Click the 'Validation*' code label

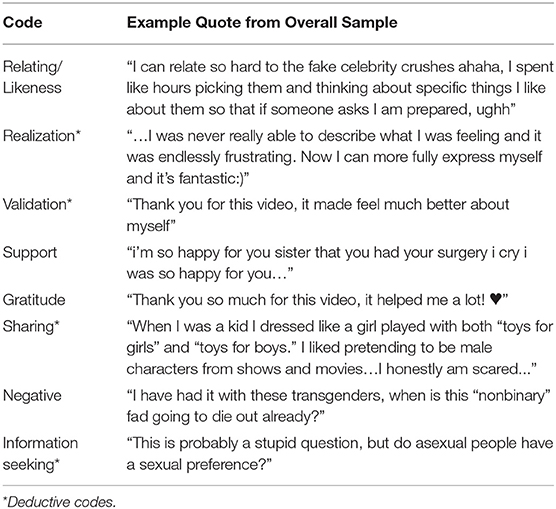click(x=38, y=204)
